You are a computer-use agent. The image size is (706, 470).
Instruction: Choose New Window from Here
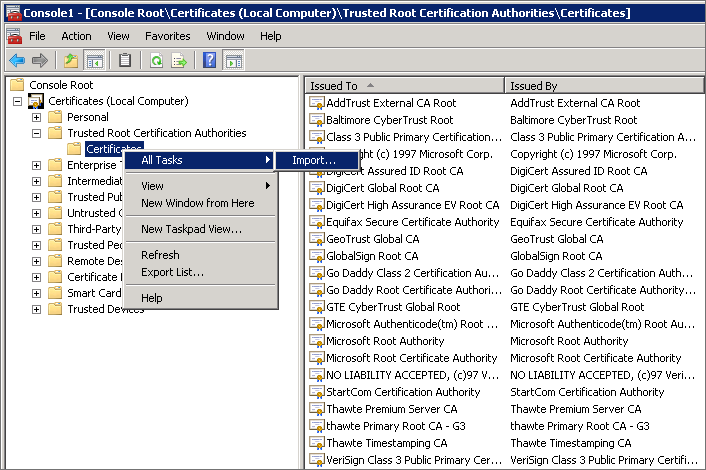click(x=199, y=203)
